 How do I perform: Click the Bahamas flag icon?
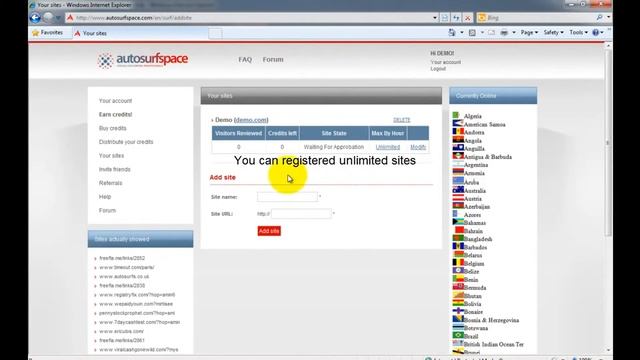(x=458, y=222)
